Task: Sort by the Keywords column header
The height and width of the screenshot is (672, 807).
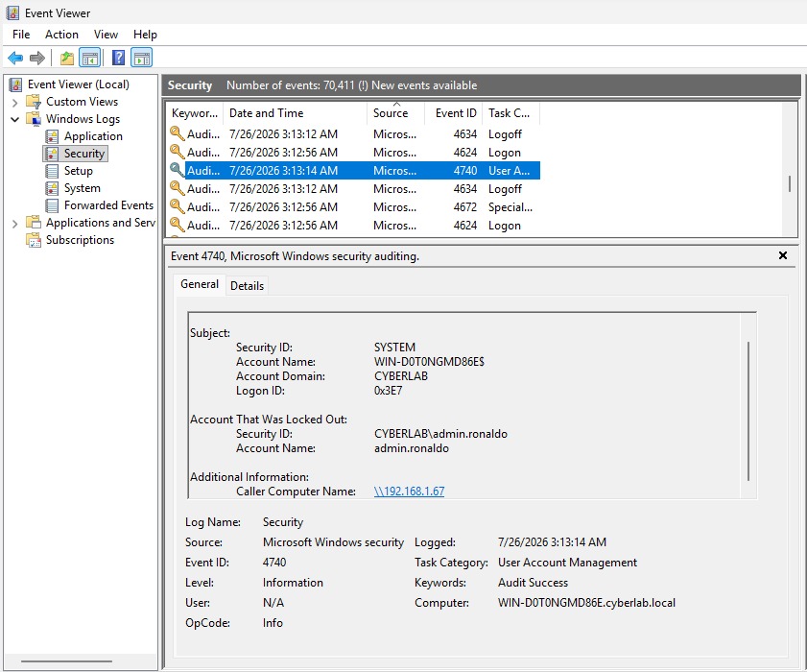Action: [x=195, y=113]
